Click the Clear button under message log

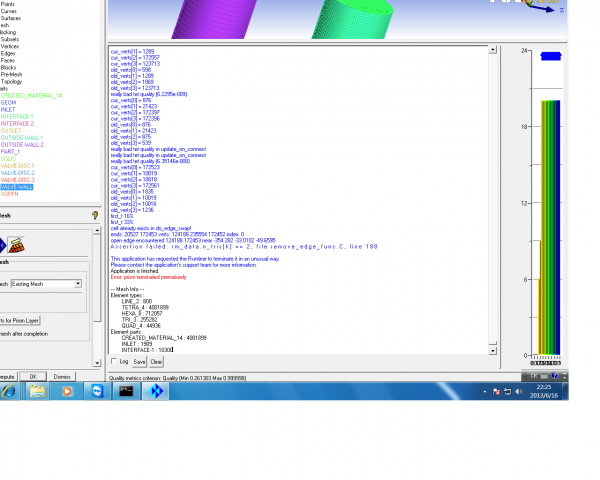coord(156,362)
